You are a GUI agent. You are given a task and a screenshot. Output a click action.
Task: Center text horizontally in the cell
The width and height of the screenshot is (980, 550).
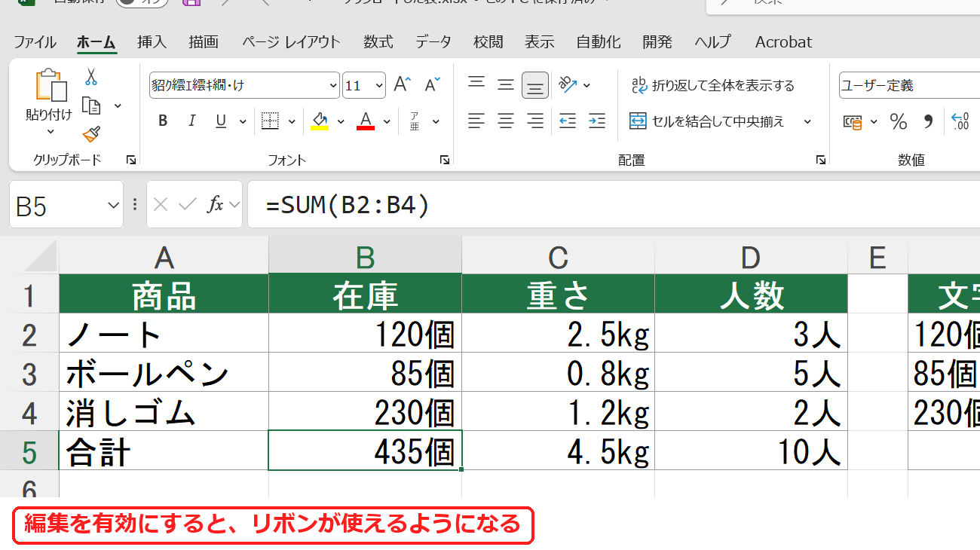[506, 121]
